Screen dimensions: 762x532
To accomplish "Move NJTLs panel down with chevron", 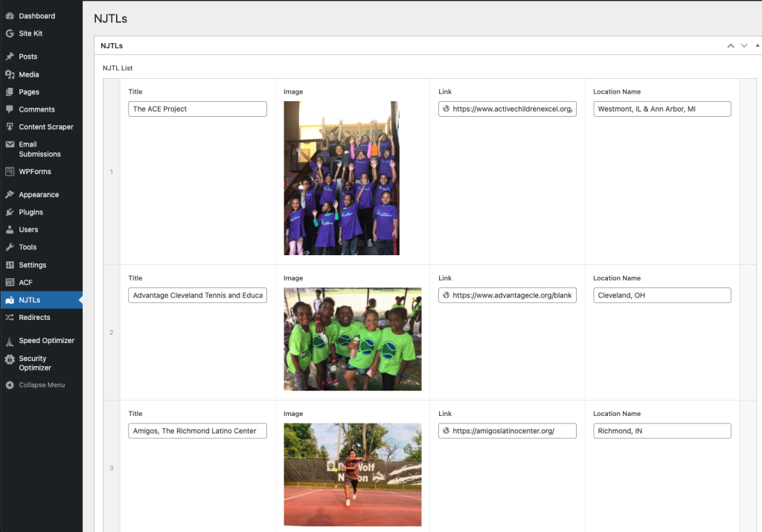I will (x=744, y=45).
